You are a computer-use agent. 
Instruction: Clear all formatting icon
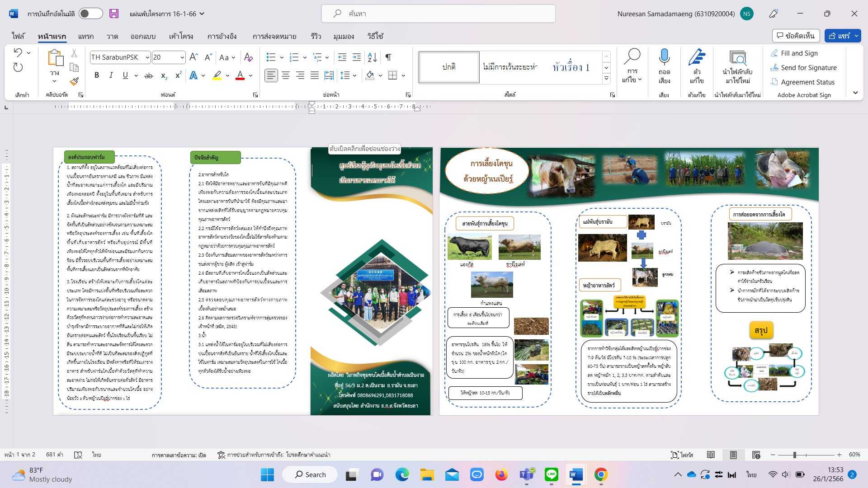click(248, 57)
